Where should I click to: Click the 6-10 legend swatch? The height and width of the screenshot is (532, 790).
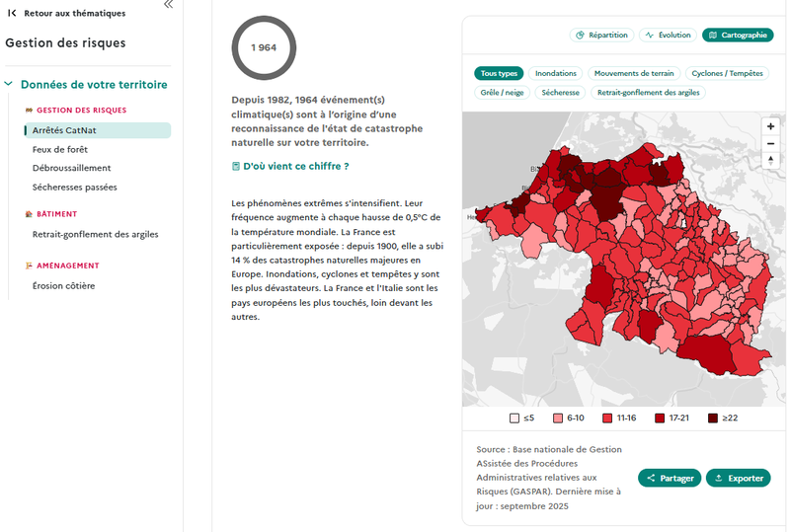point(558,418)
